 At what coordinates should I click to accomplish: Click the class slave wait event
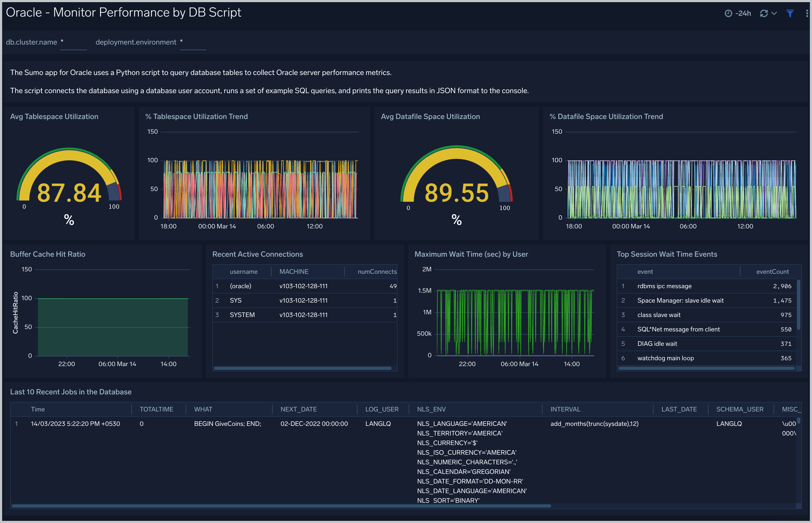(659, 315)
